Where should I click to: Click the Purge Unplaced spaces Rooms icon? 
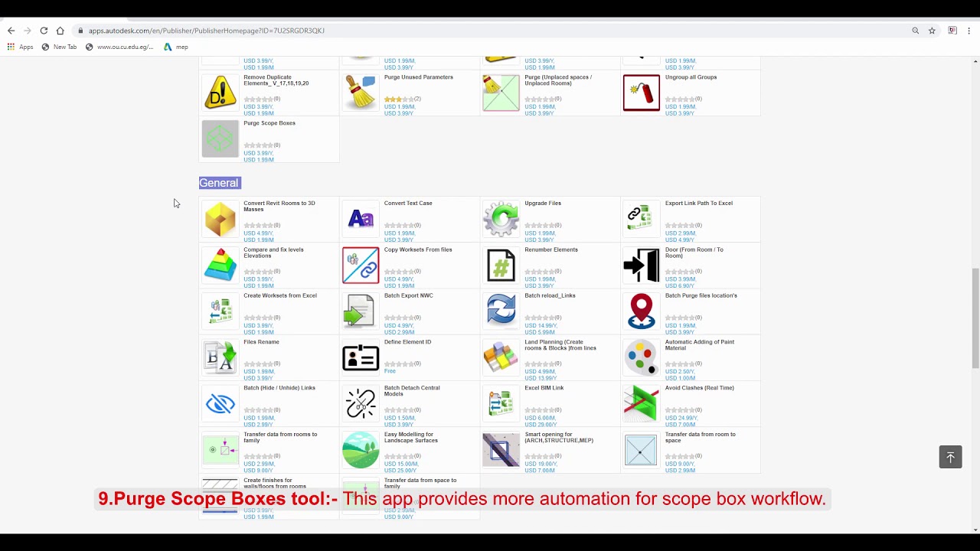click(501, 93)
